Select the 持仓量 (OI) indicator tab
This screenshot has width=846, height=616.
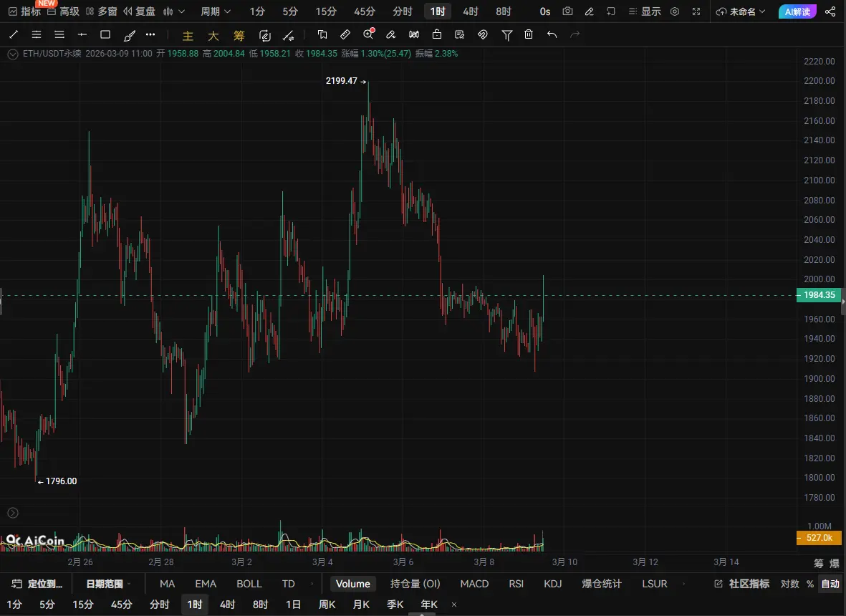click(x=415, y=584)
